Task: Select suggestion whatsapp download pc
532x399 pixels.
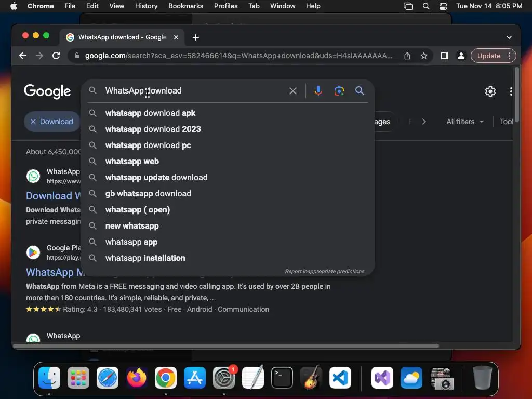Action: point(228,145)
